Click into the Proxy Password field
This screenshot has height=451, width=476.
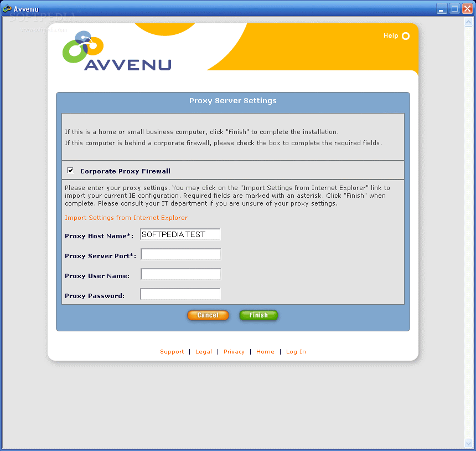180,294
